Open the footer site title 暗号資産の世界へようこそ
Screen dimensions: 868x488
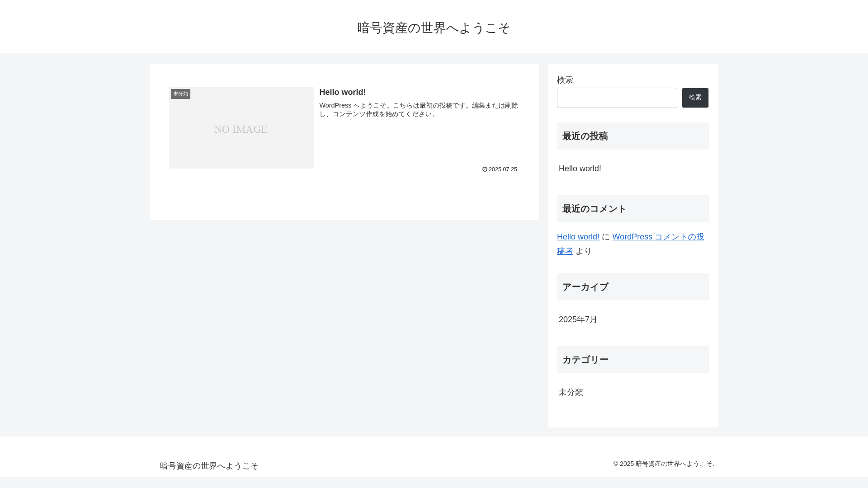tap(209, 466)
